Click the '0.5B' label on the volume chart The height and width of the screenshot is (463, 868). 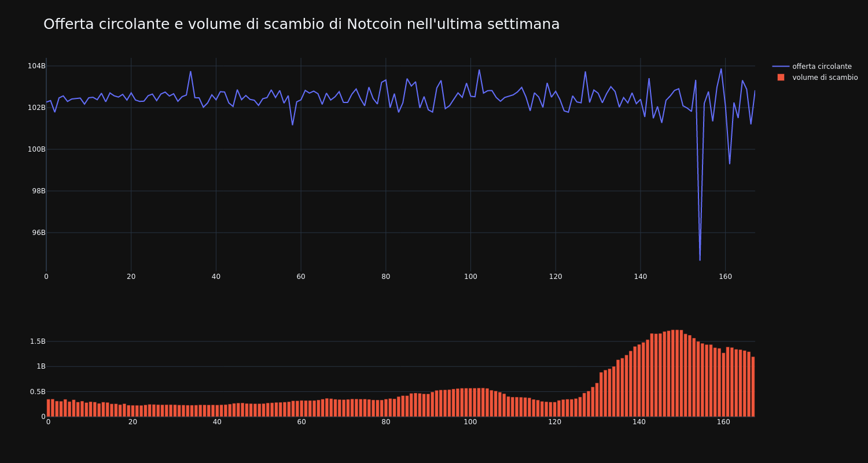pyautogui.click(x=37, y=392)
